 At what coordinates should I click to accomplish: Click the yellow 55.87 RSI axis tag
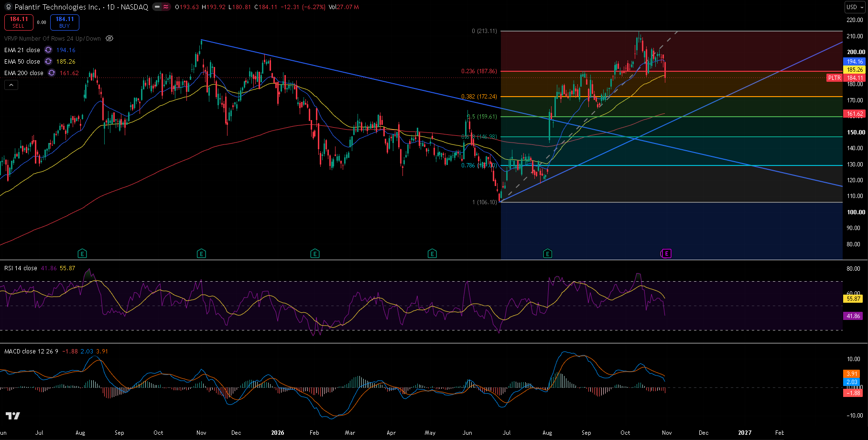pyautogui.click(x=854, y=299)
